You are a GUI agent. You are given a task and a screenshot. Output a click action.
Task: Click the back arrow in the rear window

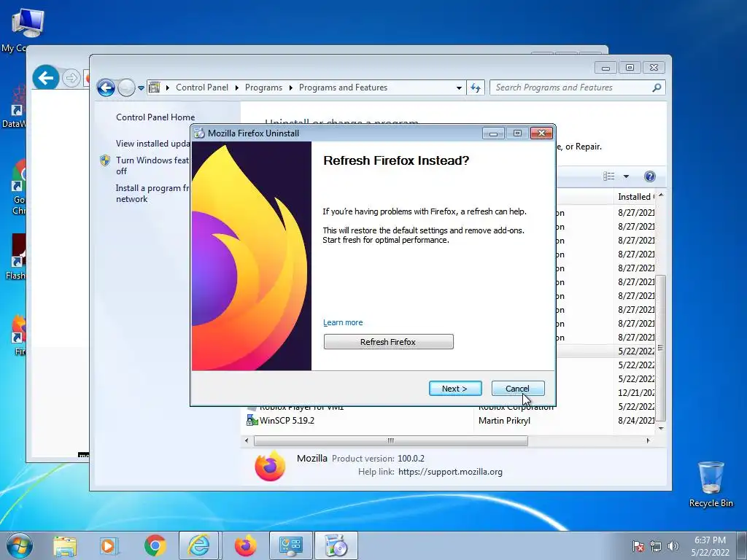46,77
